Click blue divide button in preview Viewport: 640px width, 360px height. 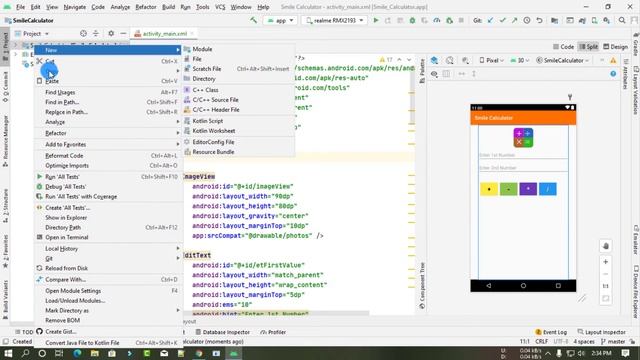point(548,189)
